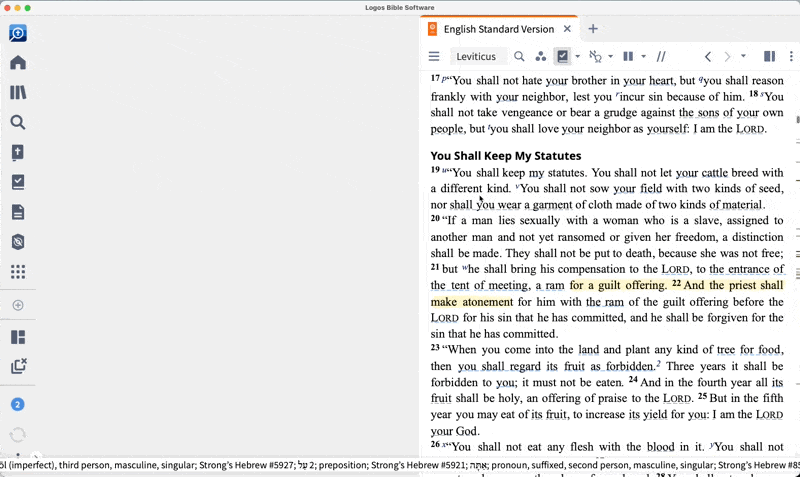Open the navigation history dropdown
This screenshot has height=477, width=800.
743,56
